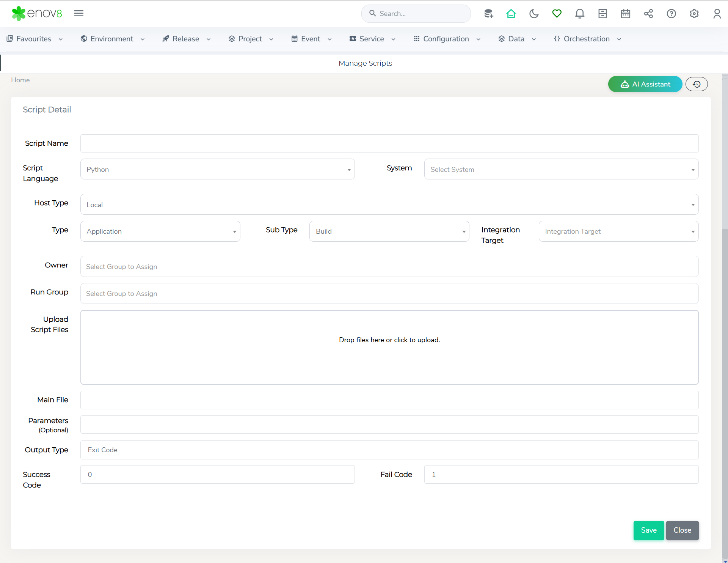Launch the AI Assistant button
This screenshot has height=563, width=728.
pos(645,84)
